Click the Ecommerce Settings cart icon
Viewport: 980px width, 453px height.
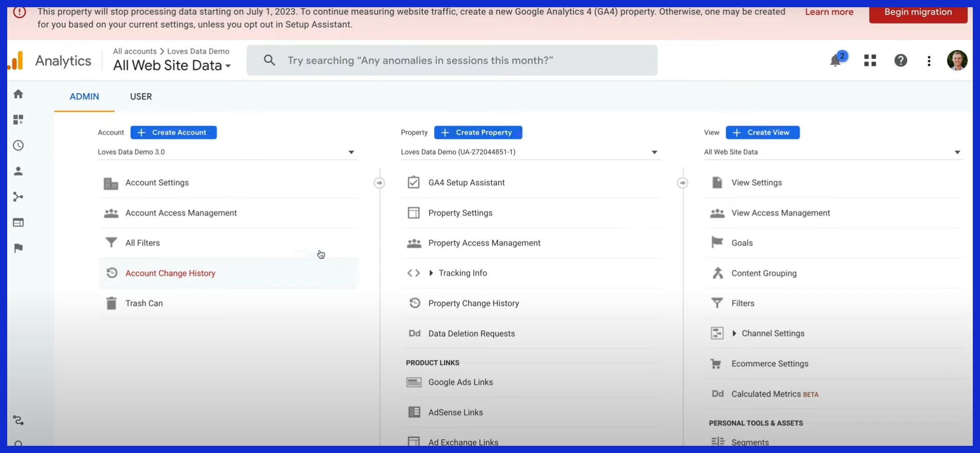click(716, 364)
